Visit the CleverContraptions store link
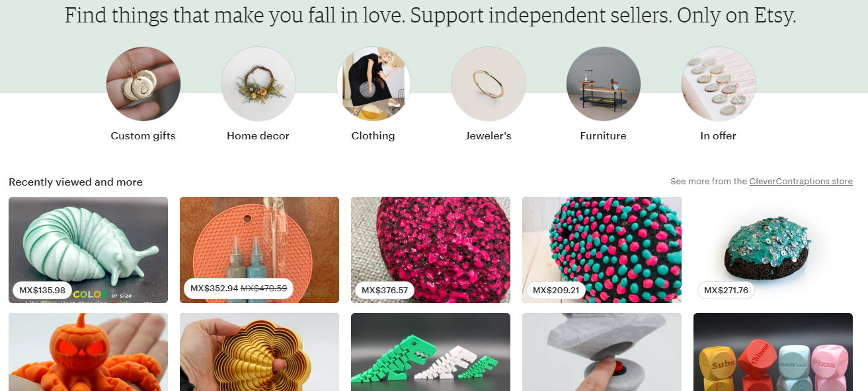868x391 pixels. pos(801,181)
